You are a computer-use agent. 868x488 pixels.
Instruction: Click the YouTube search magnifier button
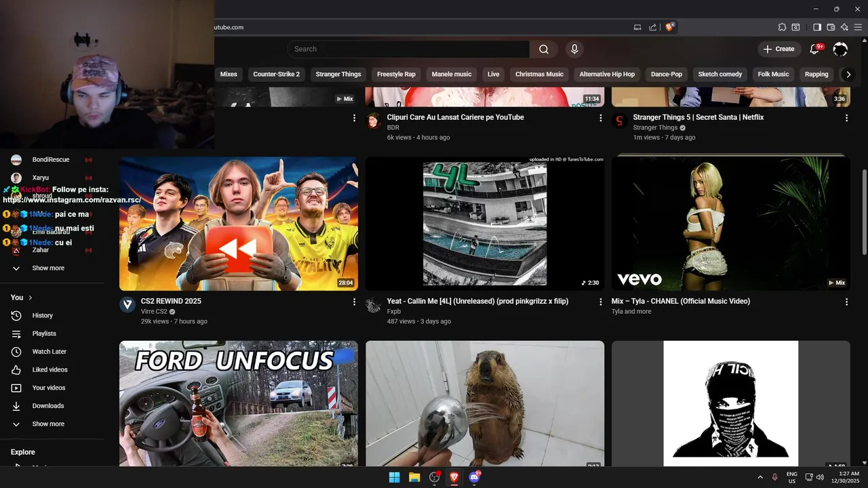click(x=544, y=49)
